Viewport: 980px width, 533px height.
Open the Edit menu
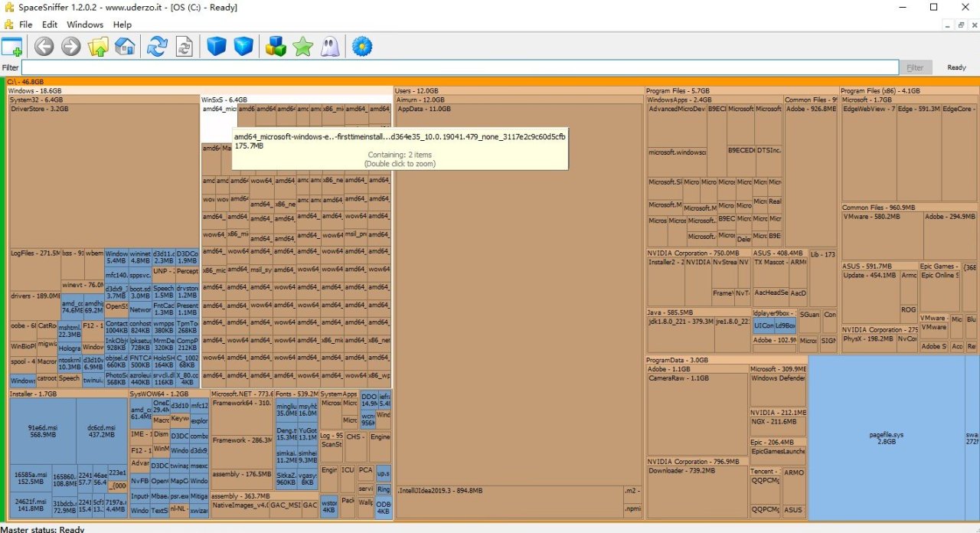click(50, 25)
